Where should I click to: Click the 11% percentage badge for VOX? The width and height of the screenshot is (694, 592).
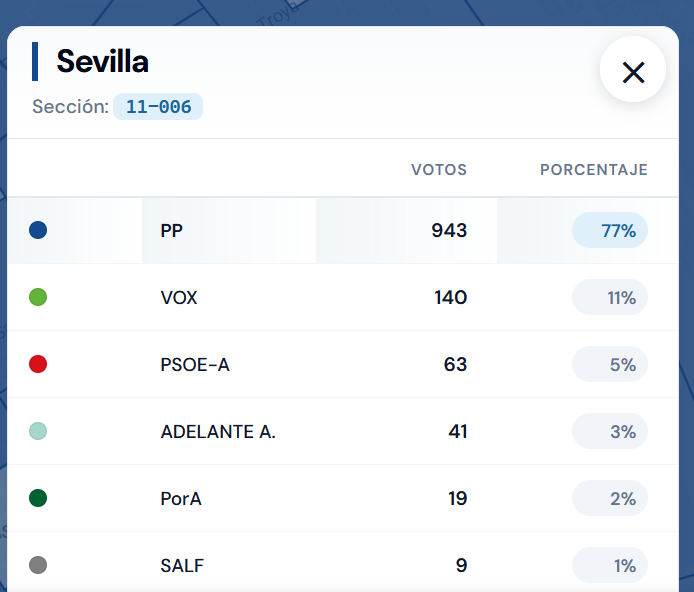coord(610,297)
